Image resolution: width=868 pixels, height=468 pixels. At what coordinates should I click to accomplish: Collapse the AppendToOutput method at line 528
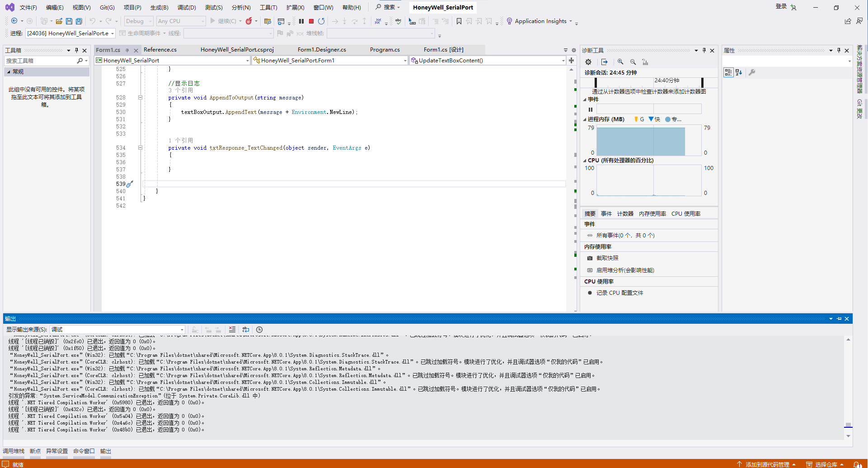(x=140, y=98)
